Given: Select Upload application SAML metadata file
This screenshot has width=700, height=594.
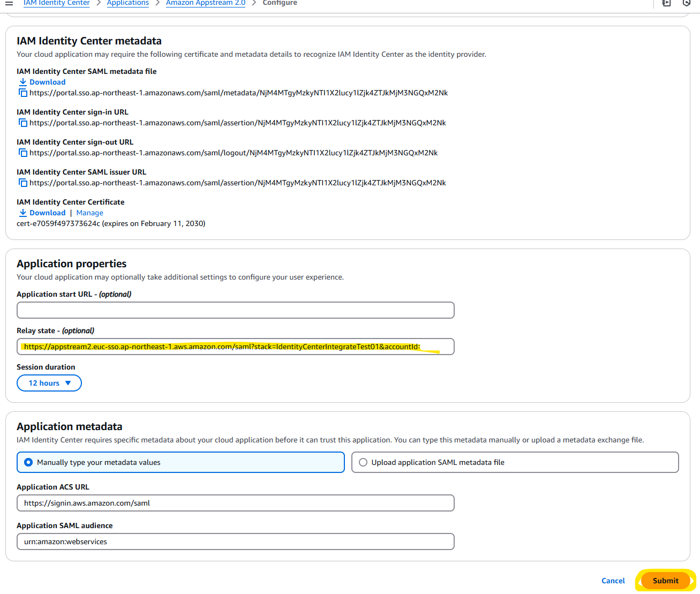Looking at the screenshot, I should click(515, 462).
